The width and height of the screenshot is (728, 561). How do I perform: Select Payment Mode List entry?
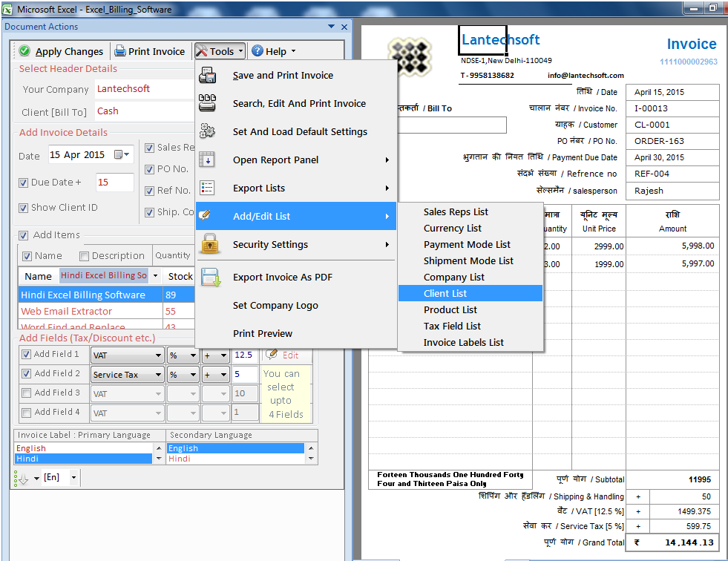pyautogui.click(x=470, y=244)
